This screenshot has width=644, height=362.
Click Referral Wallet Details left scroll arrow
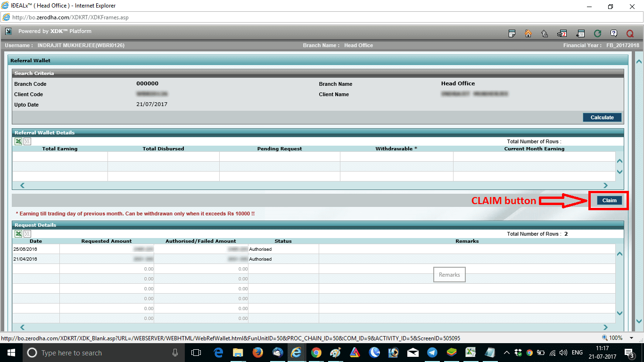coord(22,186)
